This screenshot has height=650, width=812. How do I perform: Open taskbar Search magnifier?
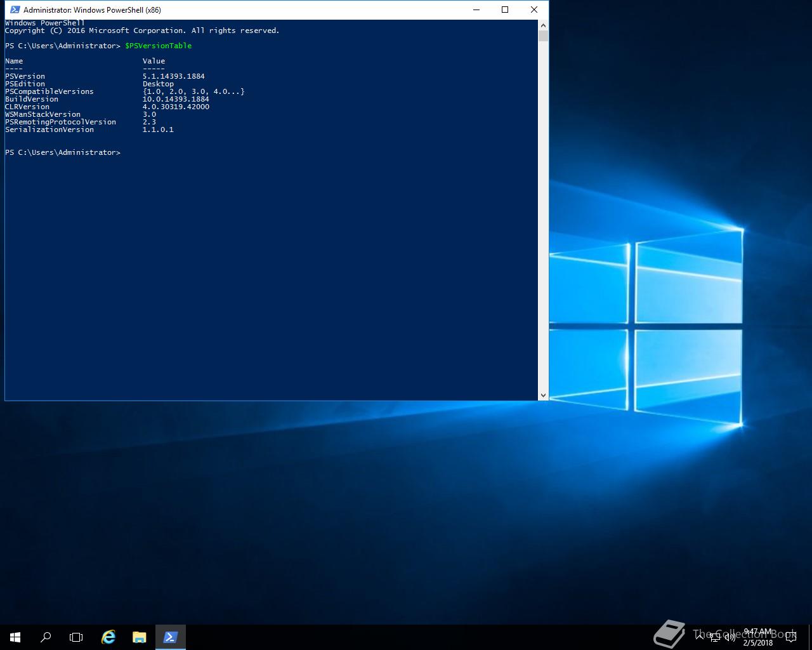click(46, 637)
